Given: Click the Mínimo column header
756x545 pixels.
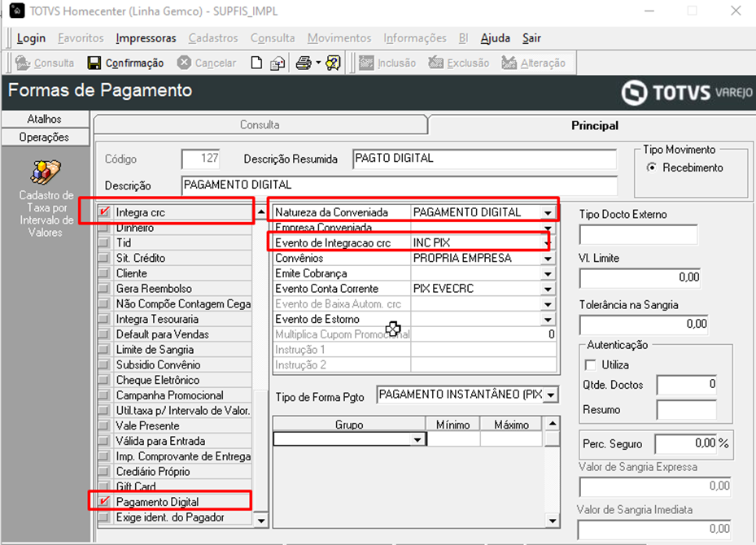Looking at the screenshot, I should [x=452, y=424].
